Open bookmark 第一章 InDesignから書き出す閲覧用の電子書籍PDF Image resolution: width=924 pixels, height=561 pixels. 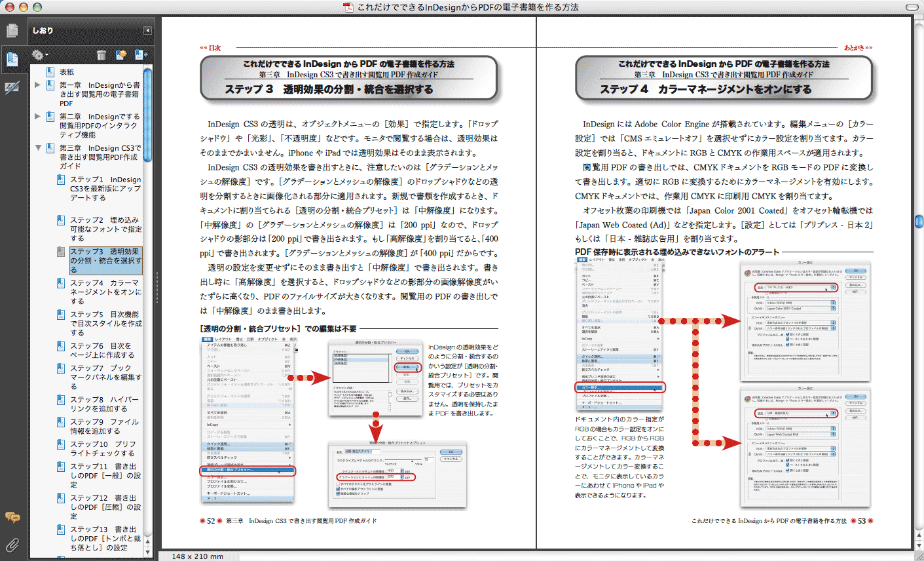tap(100, 94)
